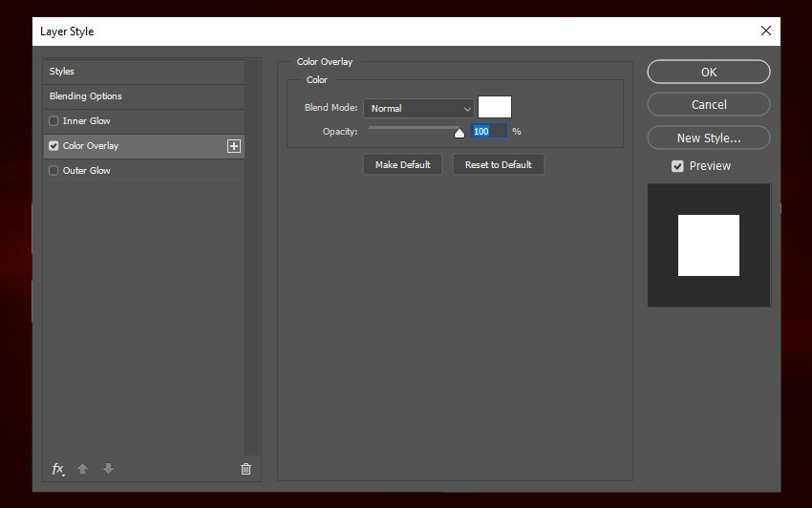Click the fx add effect icon
The image size is (812, 508).
pos(57,469)
